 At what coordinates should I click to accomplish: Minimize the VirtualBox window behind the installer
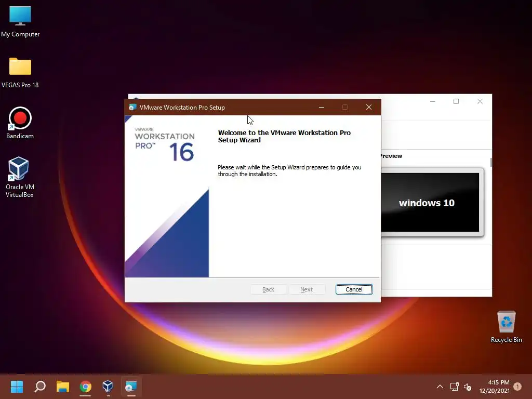tap(433, 101)
